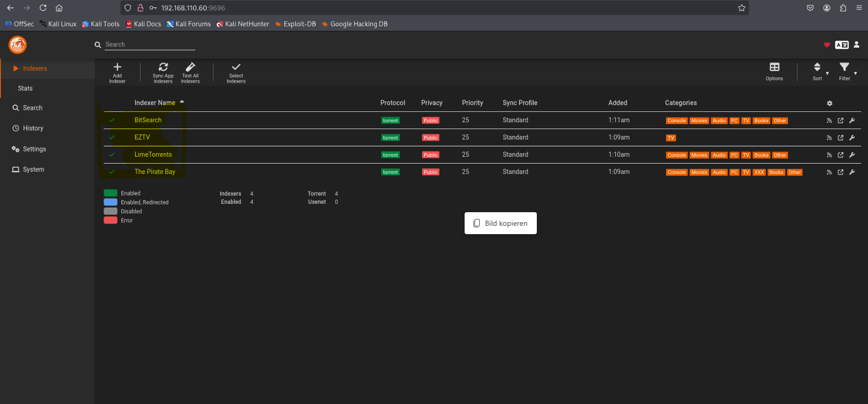Image resolution: width=868 pixels, height=404 pixels.
Task: Open The Pirate Bay indexer link
Action: pos(155,172)
